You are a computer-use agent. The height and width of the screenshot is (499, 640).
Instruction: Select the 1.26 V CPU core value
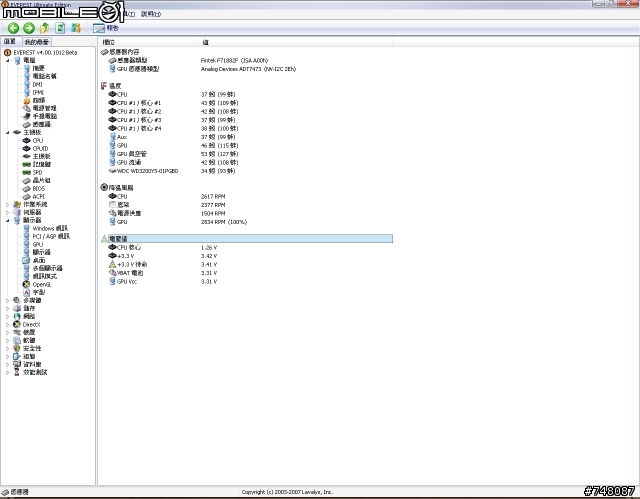(209, 248)
